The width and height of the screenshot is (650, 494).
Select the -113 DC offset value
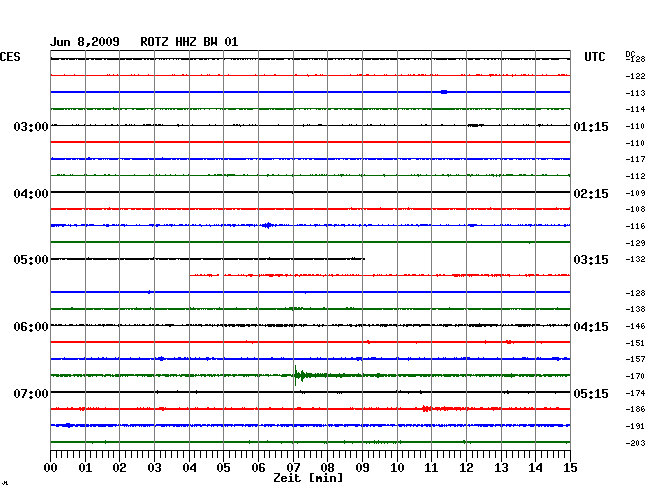[x=635, y=93]
